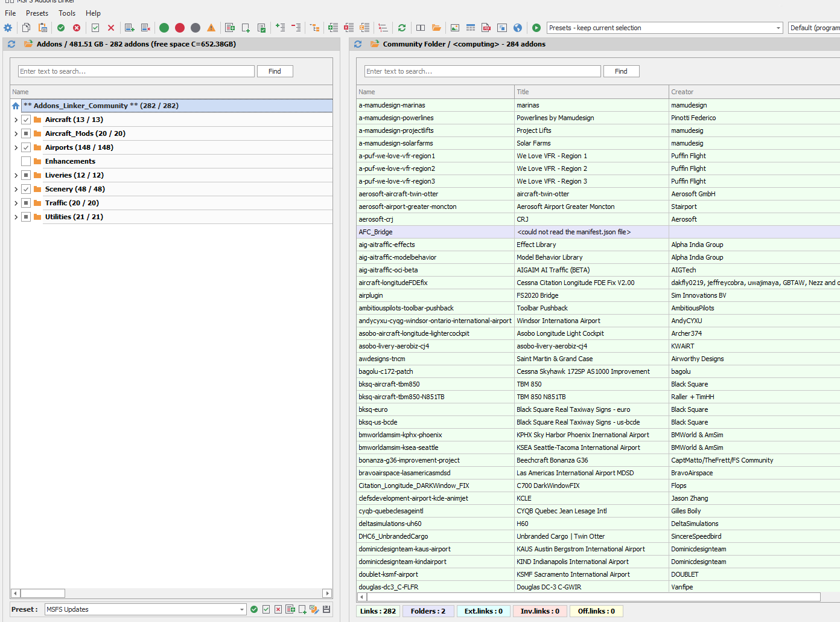This screenshot has height=622, width=840.
Task: Click Find button in Addons panel
Action: 275,71
